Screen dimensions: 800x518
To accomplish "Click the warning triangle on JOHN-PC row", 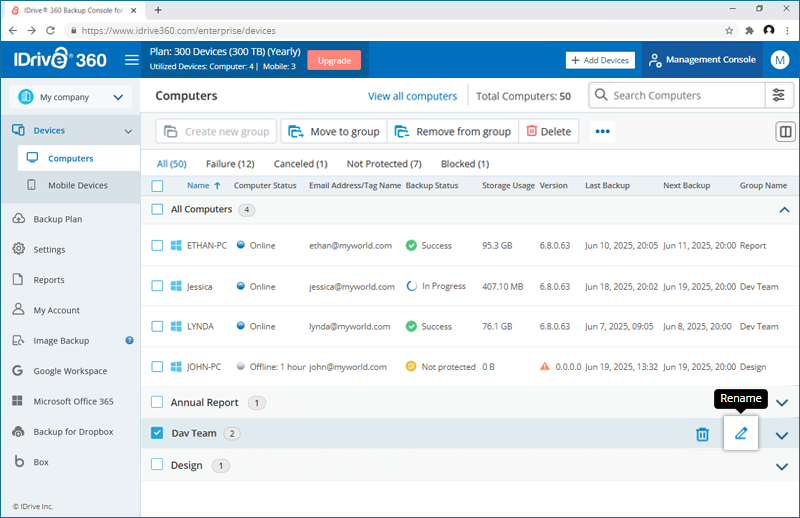I will 545,366.
